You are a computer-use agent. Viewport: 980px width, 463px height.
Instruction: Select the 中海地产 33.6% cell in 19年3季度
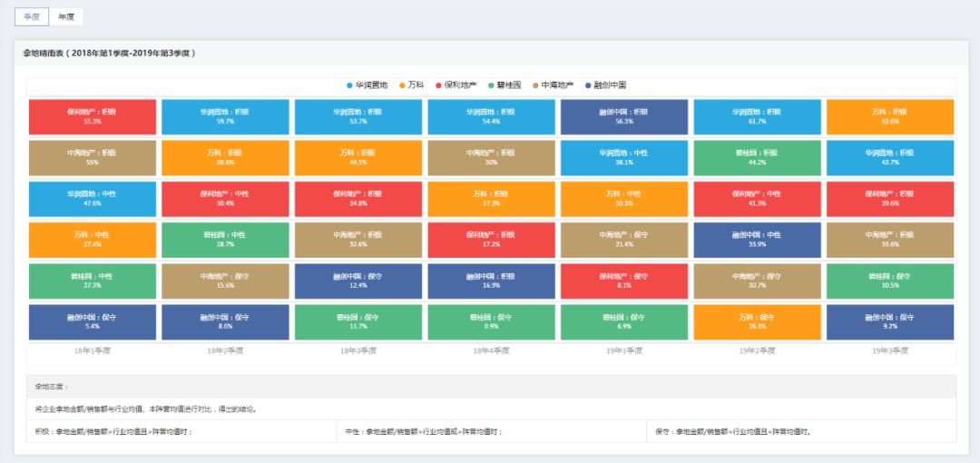tap(891, 241)
